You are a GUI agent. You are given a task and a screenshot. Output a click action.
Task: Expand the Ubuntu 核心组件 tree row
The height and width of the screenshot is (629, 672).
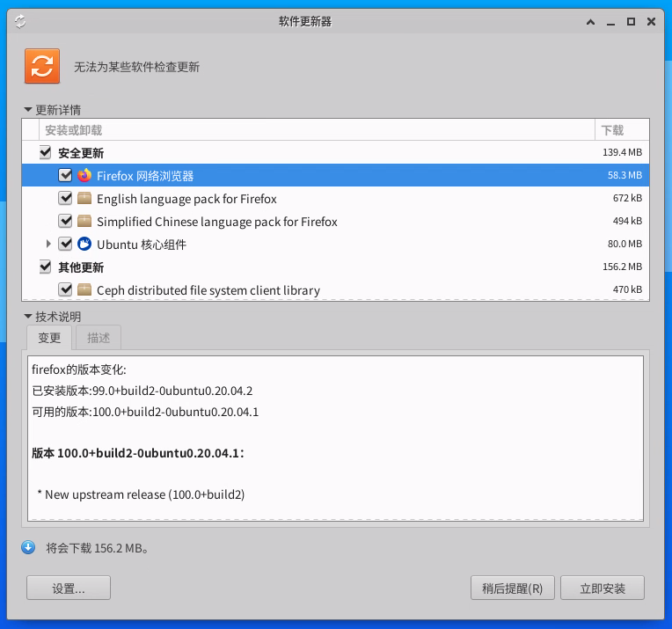click(48, 244)
